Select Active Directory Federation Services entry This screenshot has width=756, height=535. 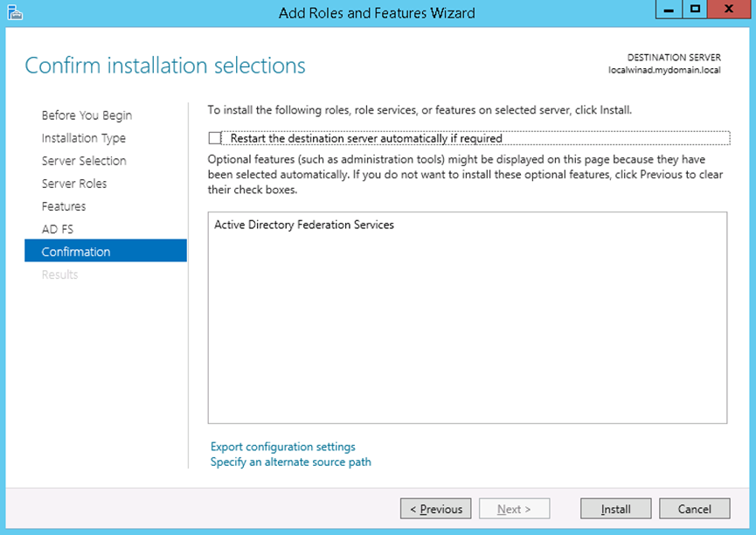coord(304,225)
